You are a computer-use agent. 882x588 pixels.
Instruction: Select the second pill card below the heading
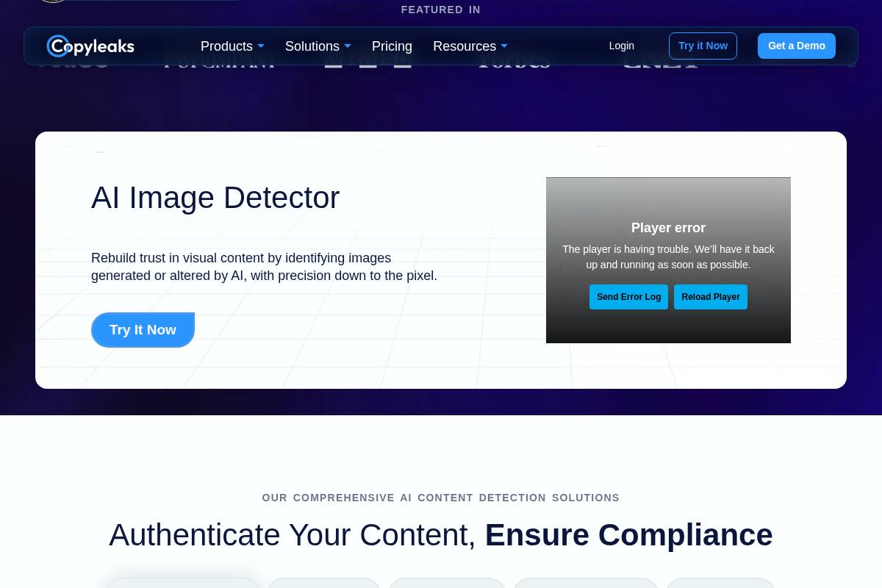click(x=323, y=584)
